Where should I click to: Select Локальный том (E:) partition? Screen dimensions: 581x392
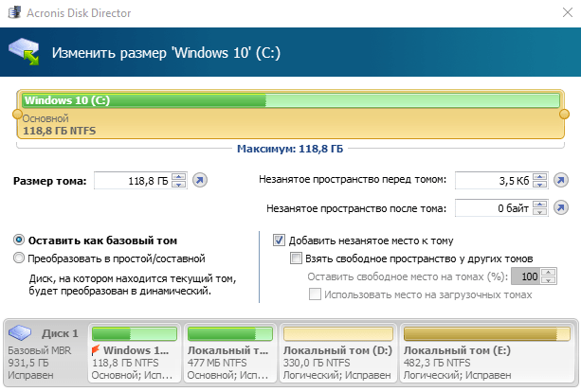pos(486,352)
